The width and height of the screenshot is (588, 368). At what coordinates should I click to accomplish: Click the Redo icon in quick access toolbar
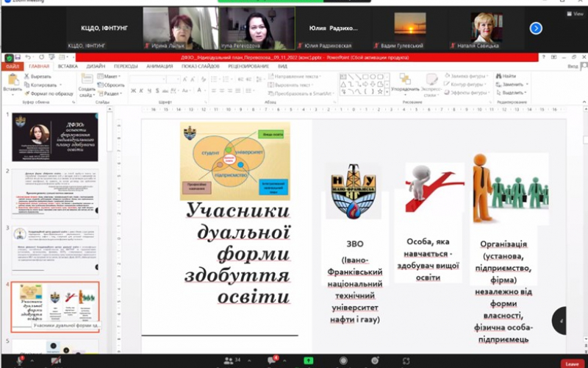41,57
